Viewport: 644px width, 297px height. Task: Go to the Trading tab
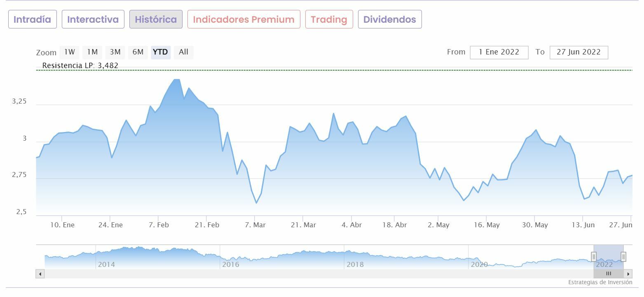329,19
